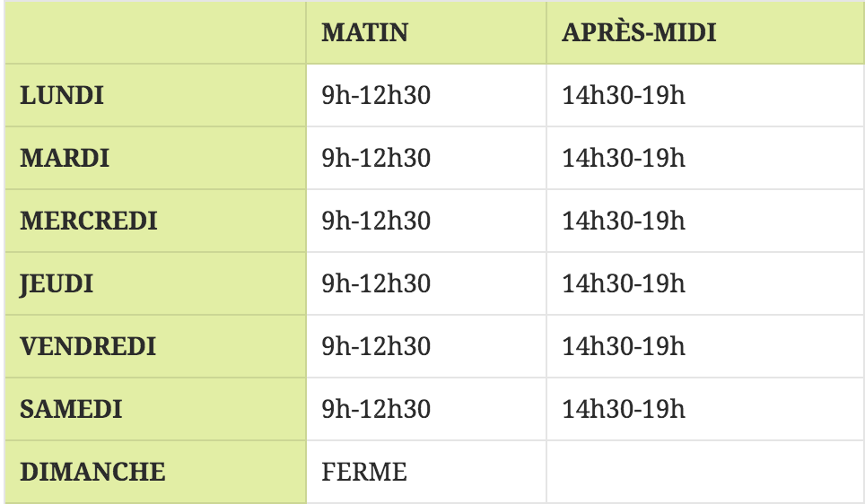
Task: Click the APRÈS-MIDI column header
Action: click(x=639, y=32)
